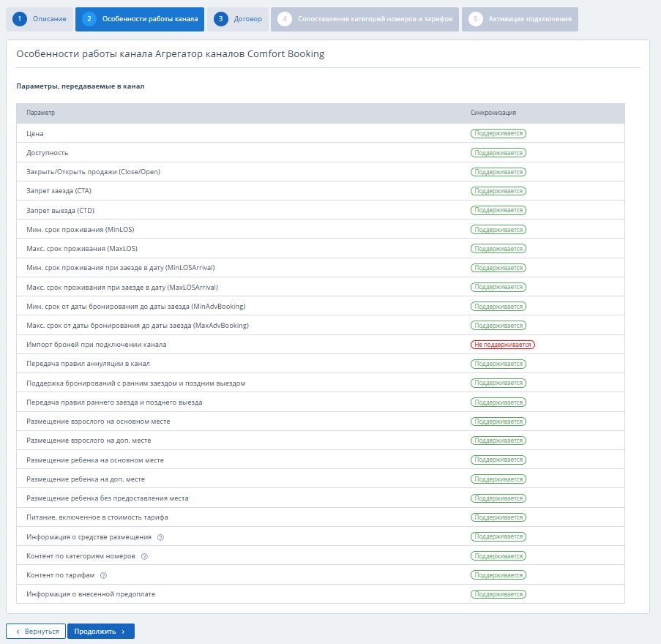Select the Доступность parameter row
This screenshot has width=661, height=644.
[x=48, y=153]
